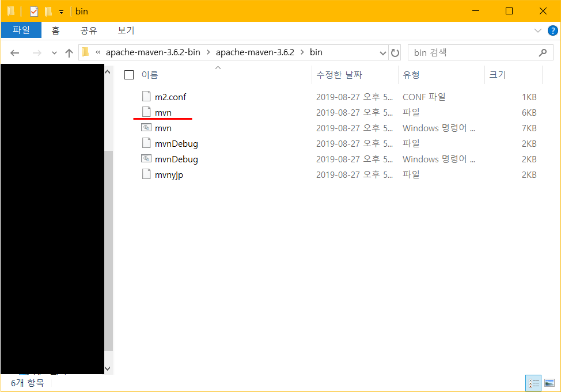
Task: Focus the bin 검색 search box
Action: click(x=480, y=53)
